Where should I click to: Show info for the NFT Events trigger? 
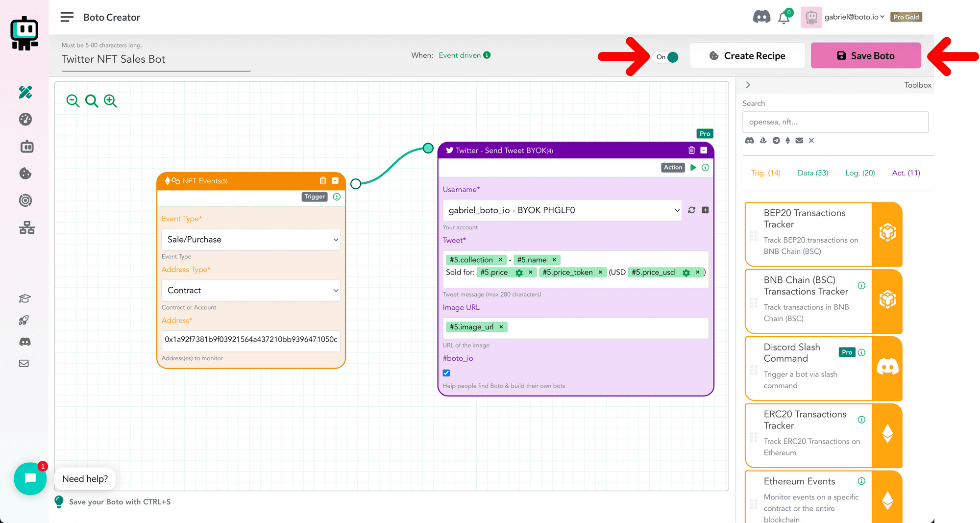[x=337, y=197]
